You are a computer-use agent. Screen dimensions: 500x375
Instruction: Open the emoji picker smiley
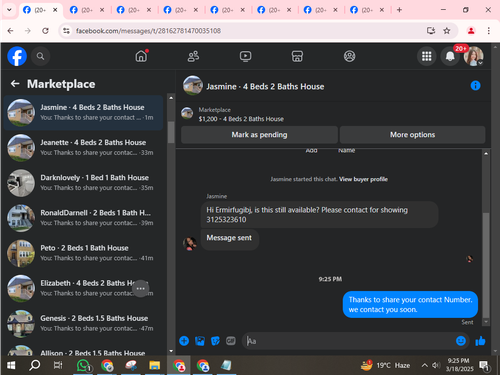click(461, 341)
